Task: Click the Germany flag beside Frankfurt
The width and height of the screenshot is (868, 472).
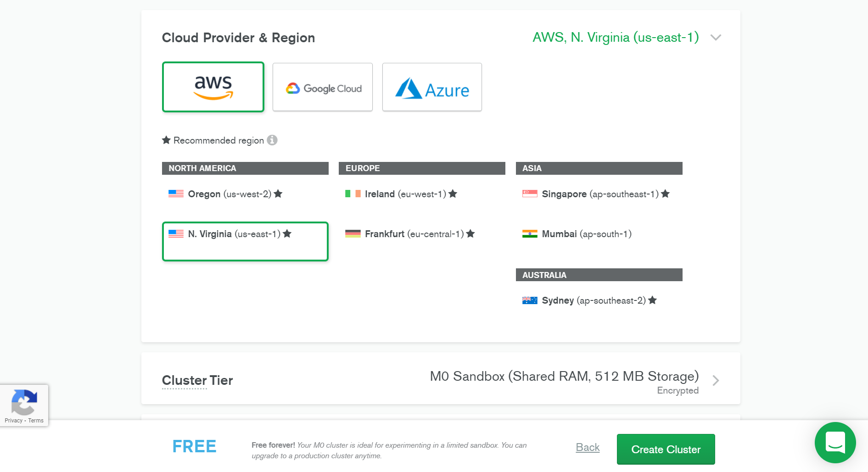Action: [x=353, y=234]
